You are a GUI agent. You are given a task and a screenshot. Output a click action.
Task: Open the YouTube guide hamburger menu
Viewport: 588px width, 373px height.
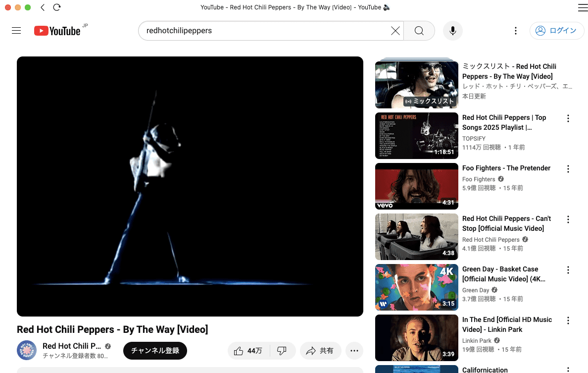click(x=16, y=30)
